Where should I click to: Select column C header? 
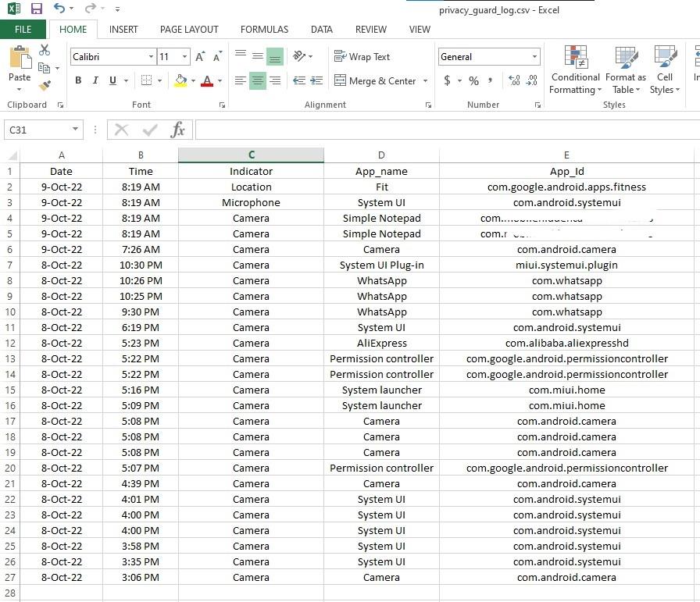[x=251, y=155]
